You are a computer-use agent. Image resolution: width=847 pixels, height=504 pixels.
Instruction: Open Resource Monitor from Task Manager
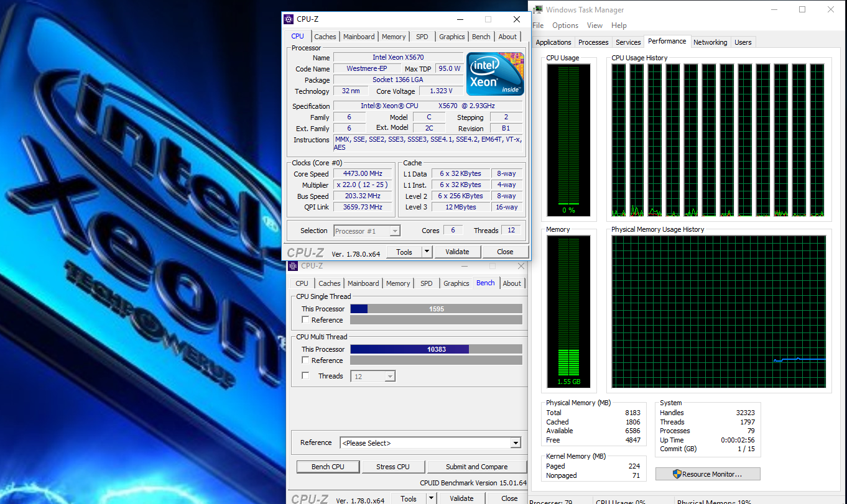tap(708, 474)
